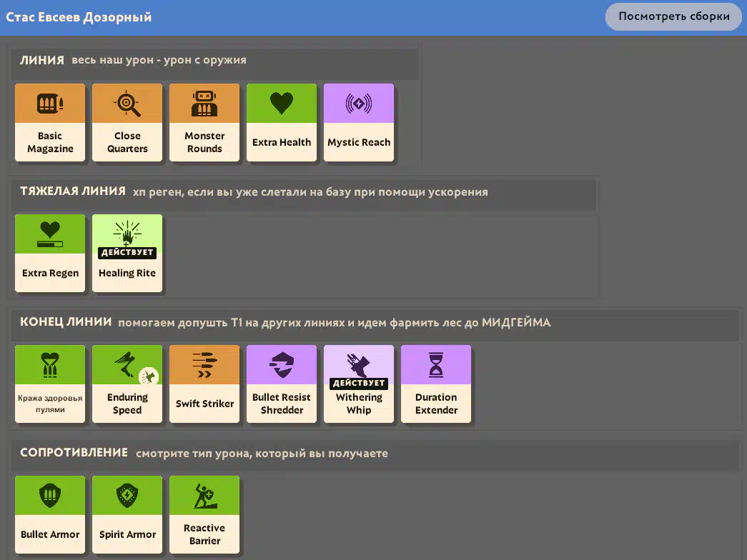Choose the Reactive Barrier item

click(x=204, y=514)
